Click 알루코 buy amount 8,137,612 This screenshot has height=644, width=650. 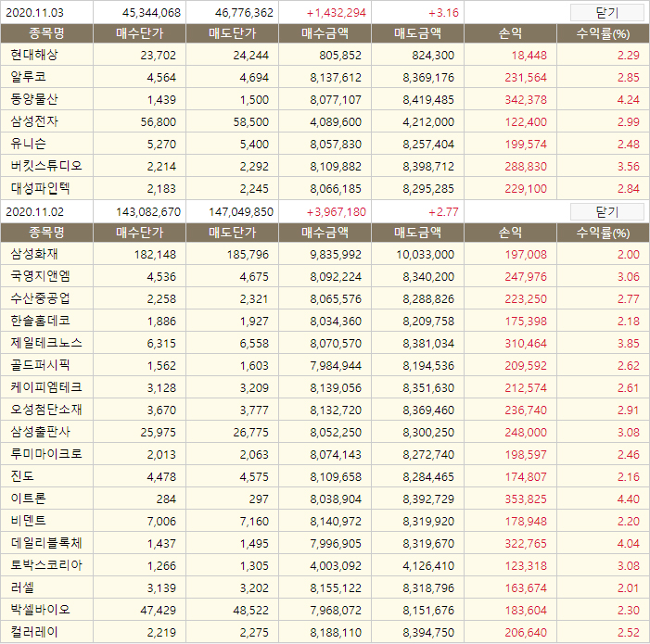[336, 78]
